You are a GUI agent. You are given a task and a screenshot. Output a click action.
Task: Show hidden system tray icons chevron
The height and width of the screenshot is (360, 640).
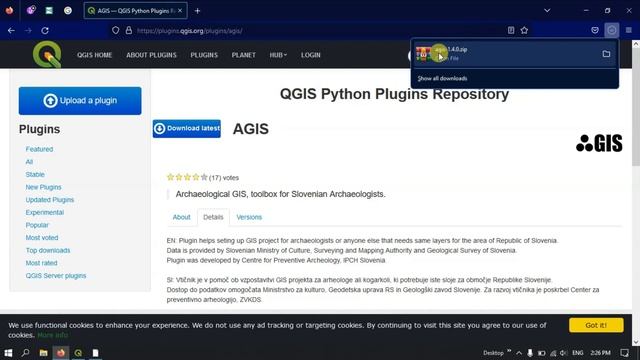[519, 353]
